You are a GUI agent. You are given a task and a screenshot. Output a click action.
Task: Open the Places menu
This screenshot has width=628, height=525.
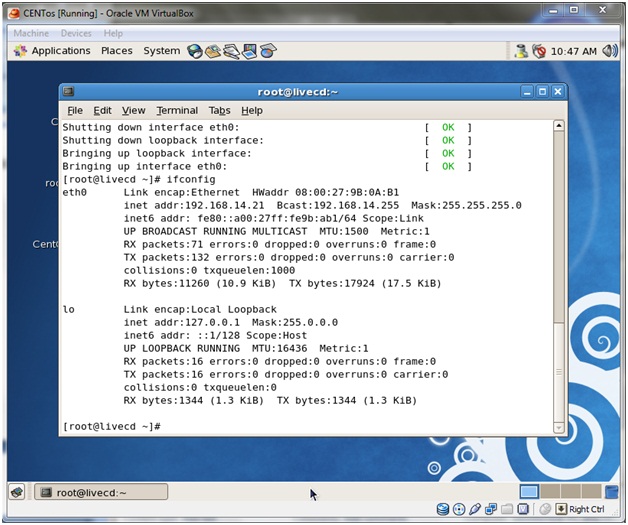[117, 51]
